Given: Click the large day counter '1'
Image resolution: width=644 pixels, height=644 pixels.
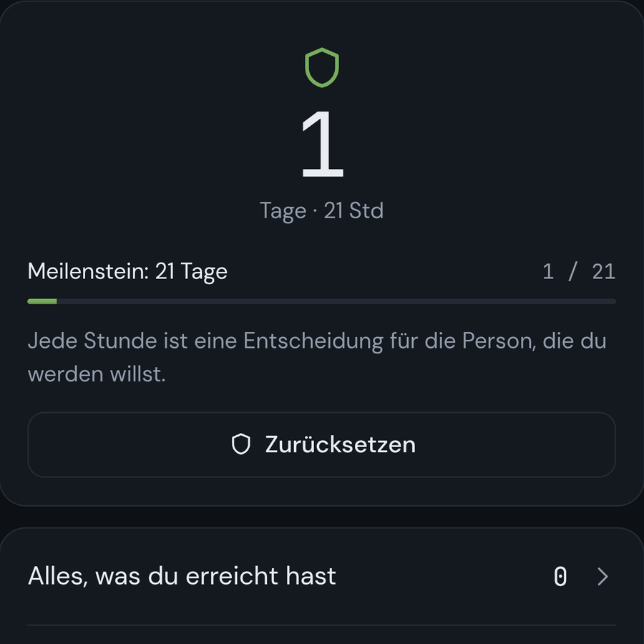Looking at the screenshot, I should [323, 144].
